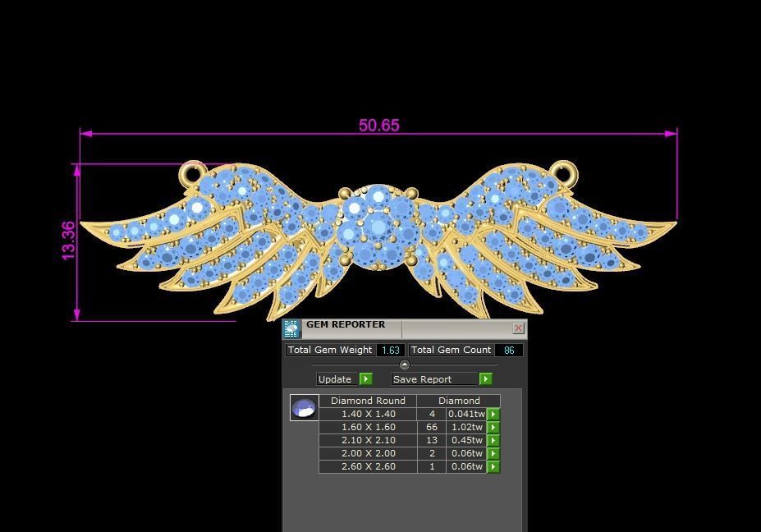Click the Total Gem Count value 86
This screenshot has width=761, height=532.
point(509,350)
